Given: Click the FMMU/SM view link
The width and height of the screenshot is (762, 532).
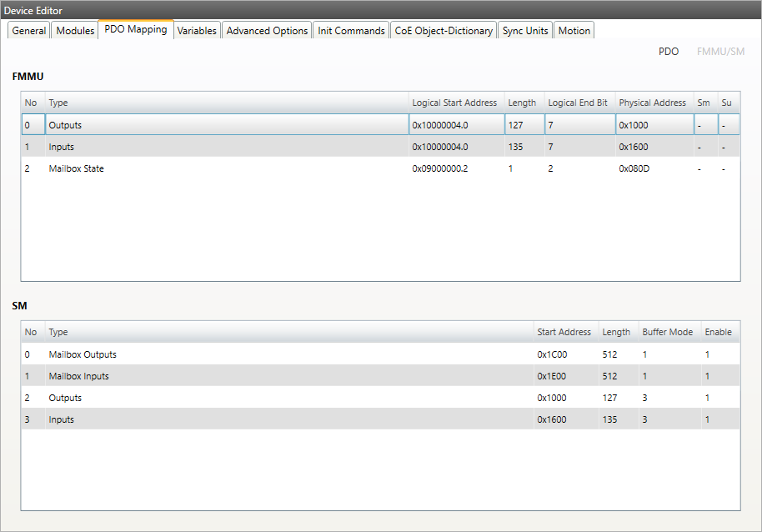Looking at the screenshot, I should (x=720, y=52).
